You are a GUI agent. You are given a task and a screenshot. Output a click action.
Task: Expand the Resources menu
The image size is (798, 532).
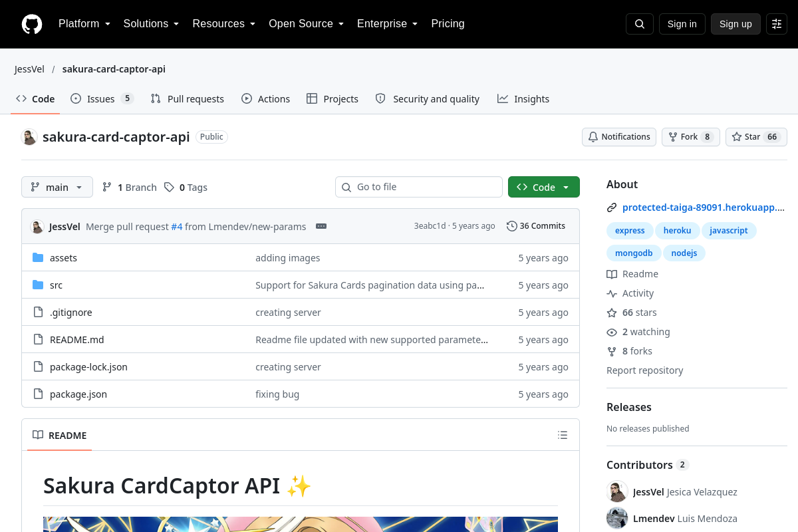224,24
